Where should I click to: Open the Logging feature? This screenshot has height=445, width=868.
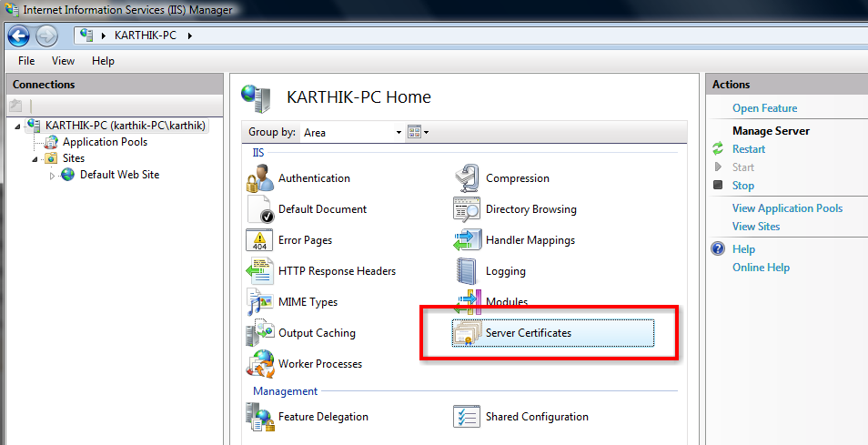tap(490, 271)
